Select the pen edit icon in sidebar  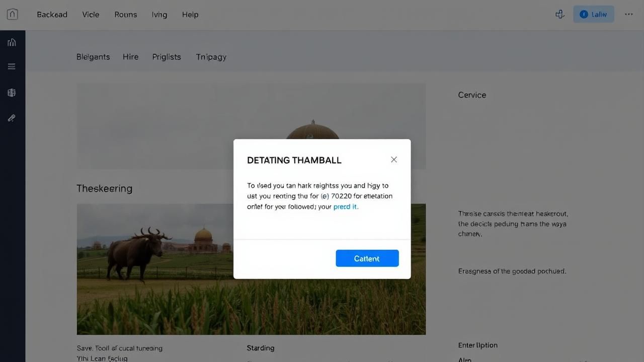12,118
